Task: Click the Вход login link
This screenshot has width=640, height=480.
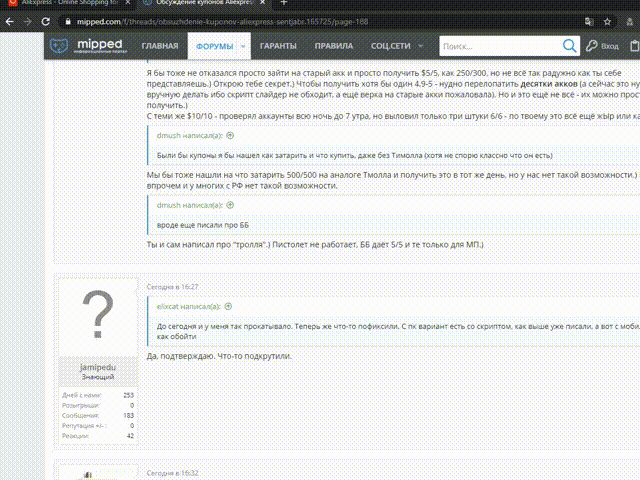Action: pyautogui.click(x=609, y=47)
